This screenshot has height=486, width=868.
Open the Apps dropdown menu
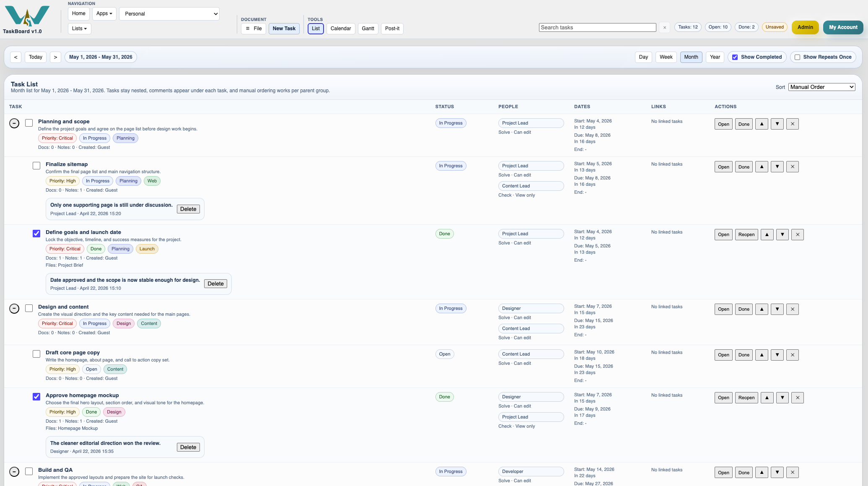click(104, 13)
